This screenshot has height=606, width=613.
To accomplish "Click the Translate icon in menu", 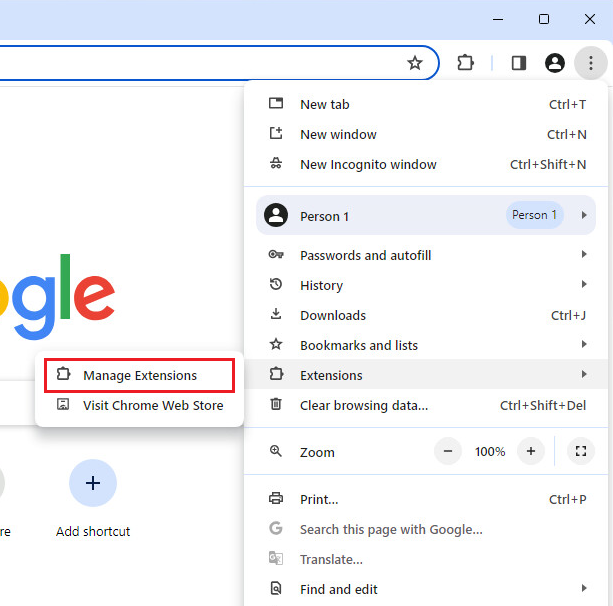I will tap(276, 558).
